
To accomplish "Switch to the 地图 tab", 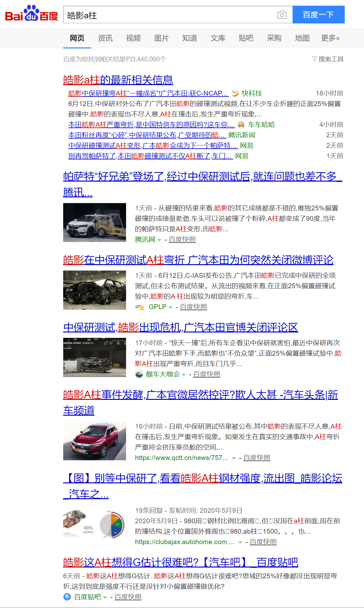I will [x=302, y=38].
